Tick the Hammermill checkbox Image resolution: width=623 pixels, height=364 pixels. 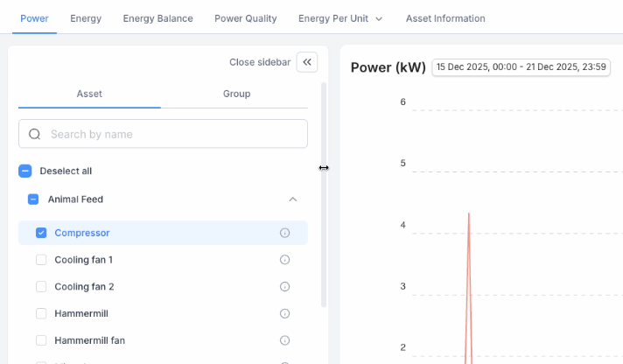[x=41, y=313]
